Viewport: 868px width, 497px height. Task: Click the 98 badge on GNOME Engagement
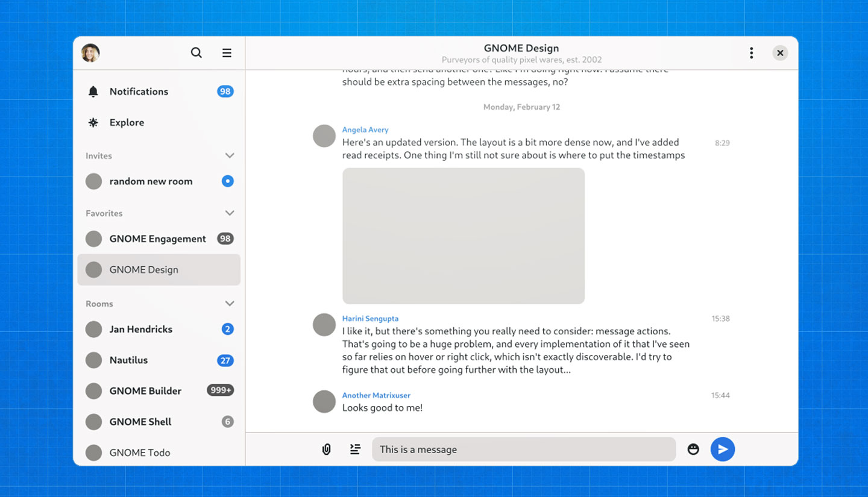pos(225,238)
